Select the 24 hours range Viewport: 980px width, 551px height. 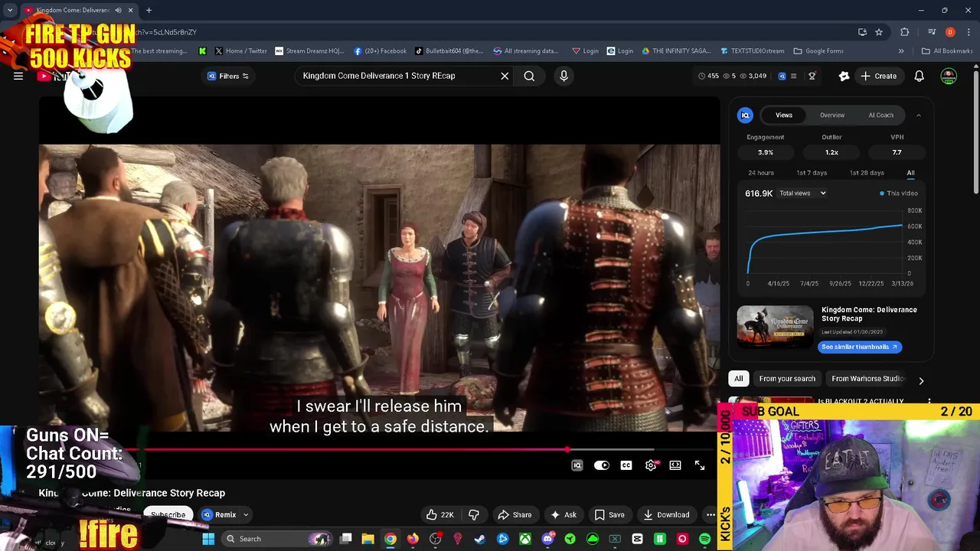click(761, 173)
